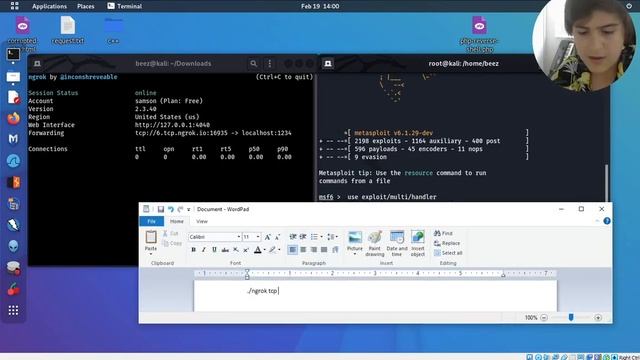
Task: Switch to the Home ribbon tab
Action: pos(177,221)
